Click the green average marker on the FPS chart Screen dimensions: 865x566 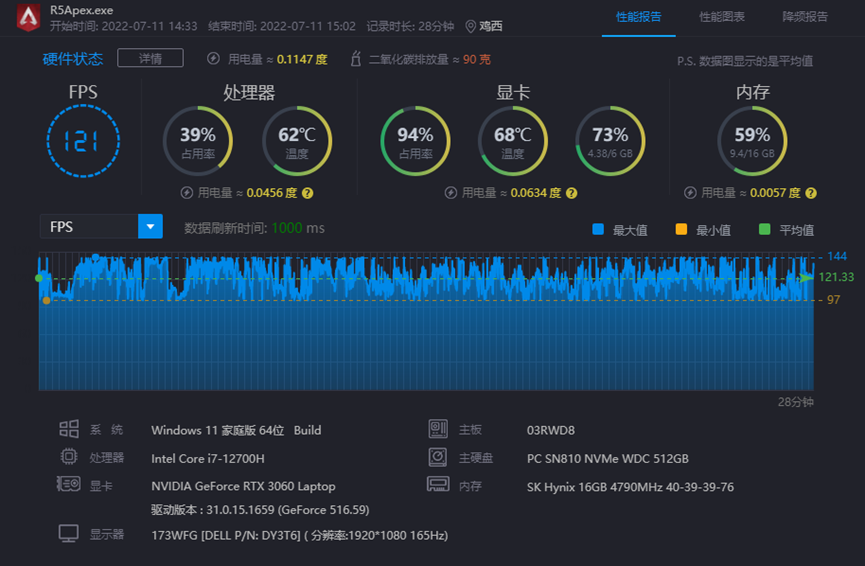click(39, 278)
